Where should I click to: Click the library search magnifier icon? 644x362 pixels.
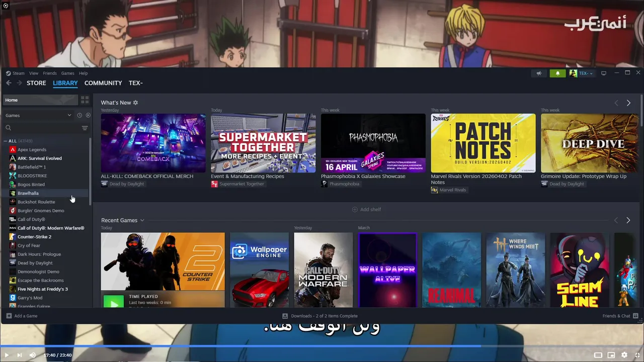(x=9, y=128)
